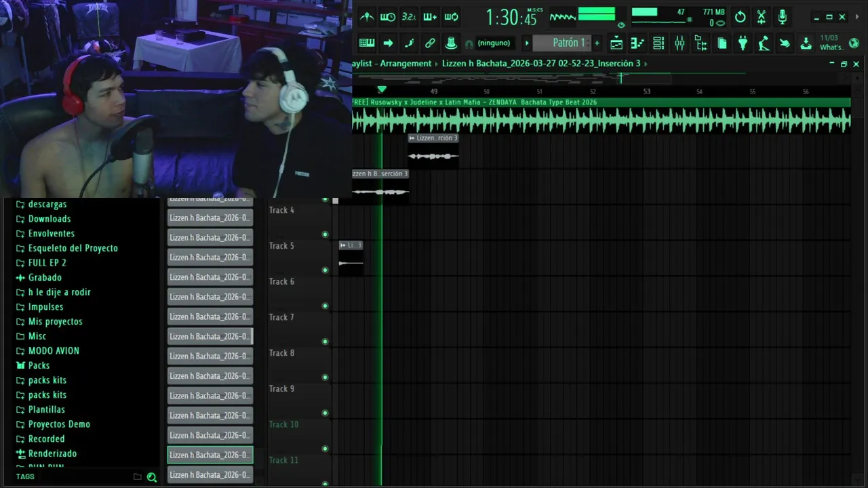This screenshot has width=868, height=488.
Task: Open the undo history circular-arrow icon
Action: pyautogui.click(x=741, y=17)
